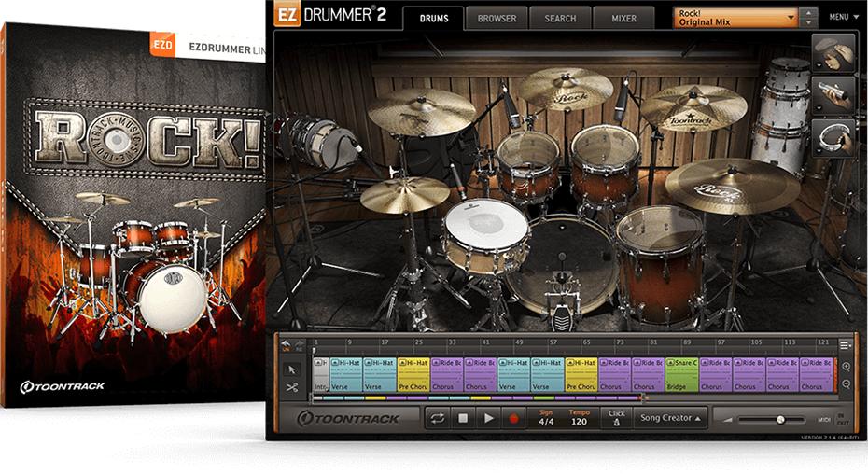Start playback with the Play button
The height and width of the screenshot is (474, 868).
click(488, 418)
